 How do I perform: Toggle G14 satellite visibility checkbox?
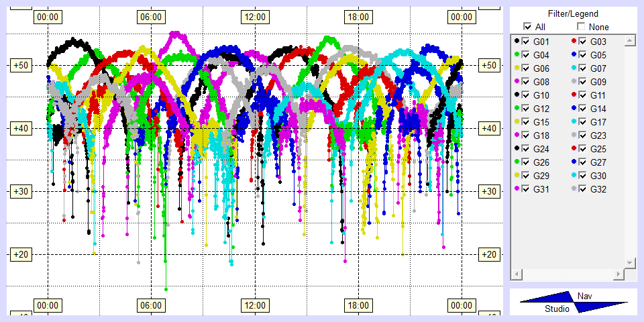pos(583,109)
